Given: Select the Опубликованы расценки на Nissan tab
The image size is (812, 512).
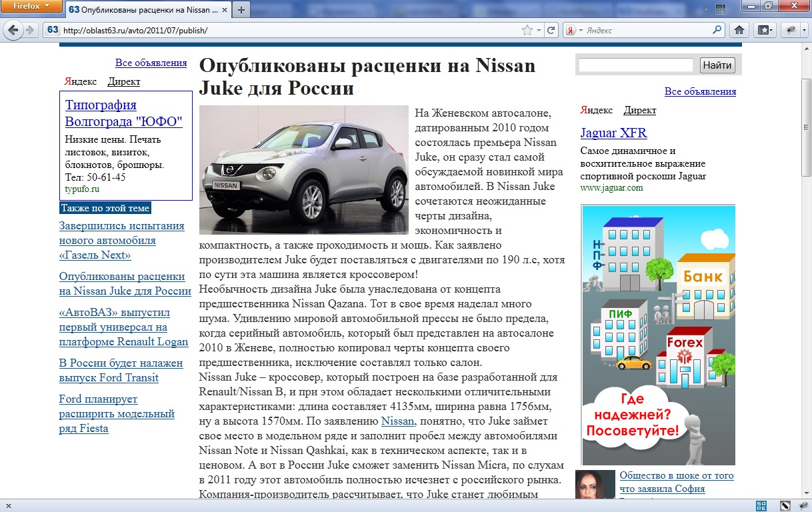Looking at the screenshot, I should 148,10.
